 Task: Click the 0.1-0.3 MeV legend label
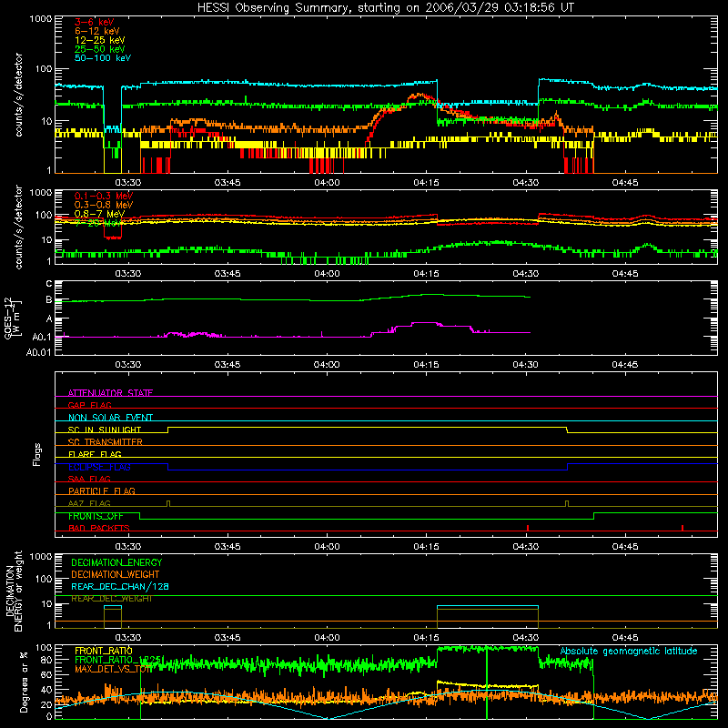pos(104,196)
